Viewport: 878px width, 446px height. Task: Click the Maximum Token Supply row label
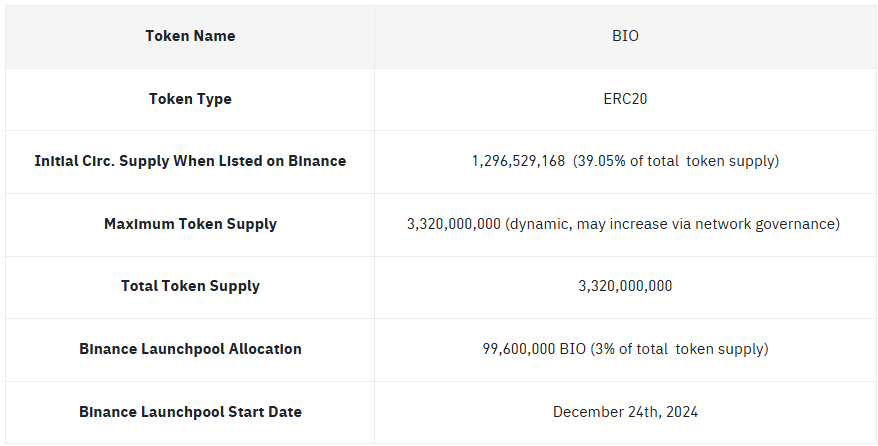tap(190, 224)
